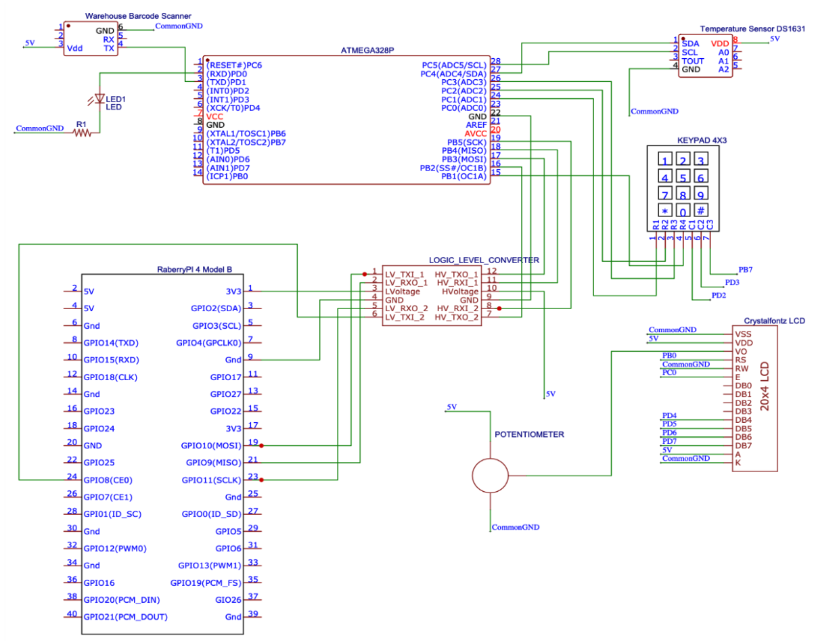Click PB1(OC1A) pin label

[464, 177]
